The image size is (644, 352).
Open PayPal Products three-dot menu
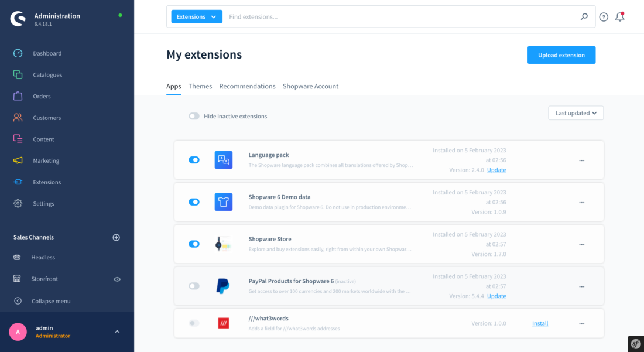(581, 286)
